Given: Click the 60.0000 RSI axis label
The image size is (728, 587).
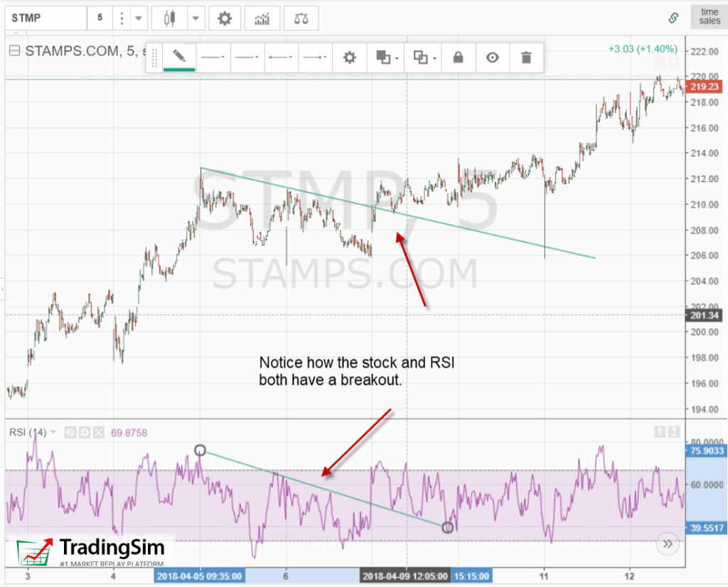Looking at the screenshot, I should [x=707, y=485].
